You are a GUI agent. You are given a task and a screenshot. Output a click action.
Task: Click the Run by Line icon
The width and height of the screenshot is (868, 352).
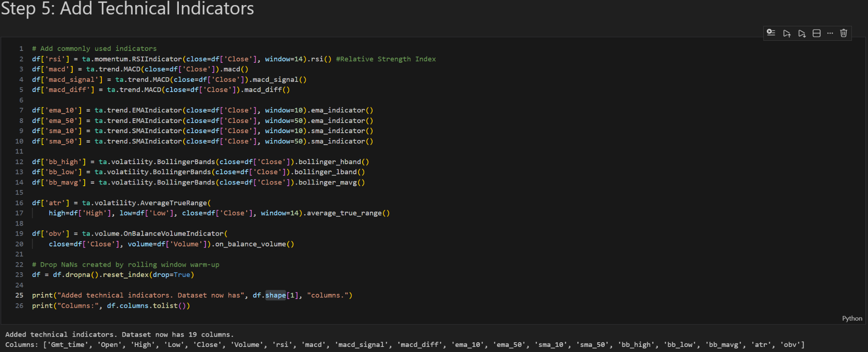tap(771, 33)
